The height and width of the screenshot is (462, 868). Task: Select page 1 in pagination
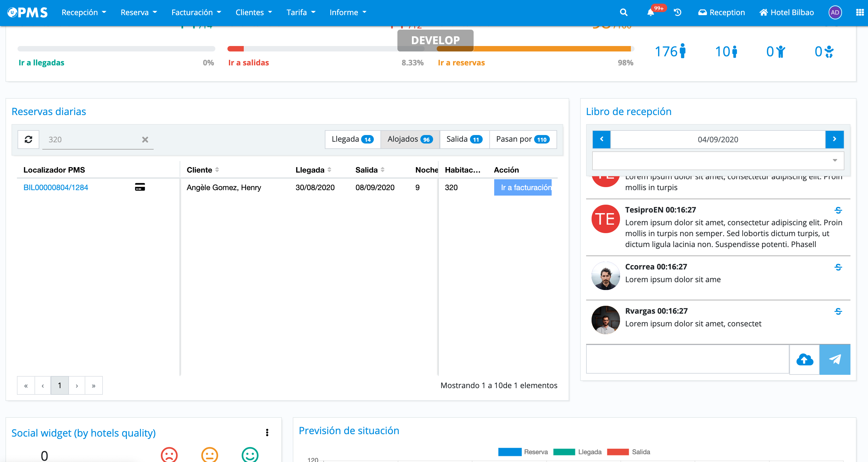click(60, 385)
